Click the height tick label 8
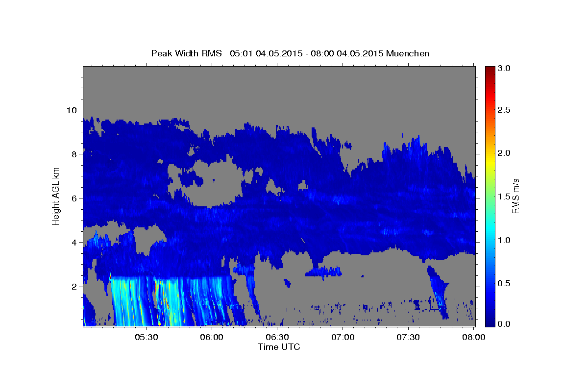This screenshot has height=392, width=588. [x=75, y=154]
